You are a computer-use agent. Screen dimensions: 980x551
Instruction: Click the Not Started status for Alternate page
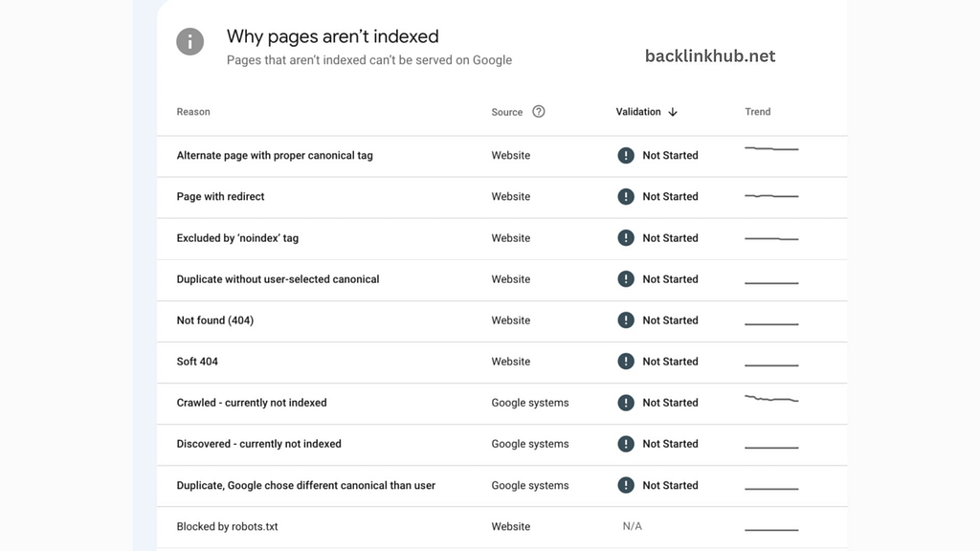[670, 155]
